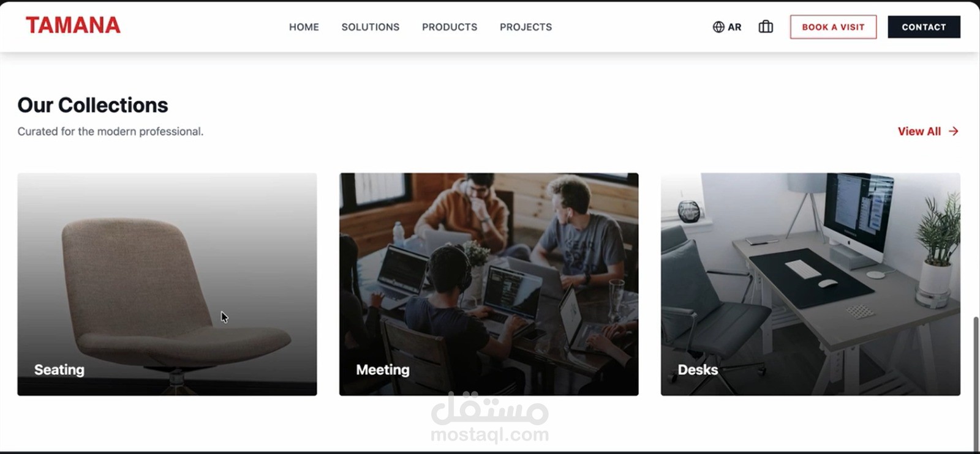Click the View All arrow icon
This screenshot has height=454, width=980.
954,132
